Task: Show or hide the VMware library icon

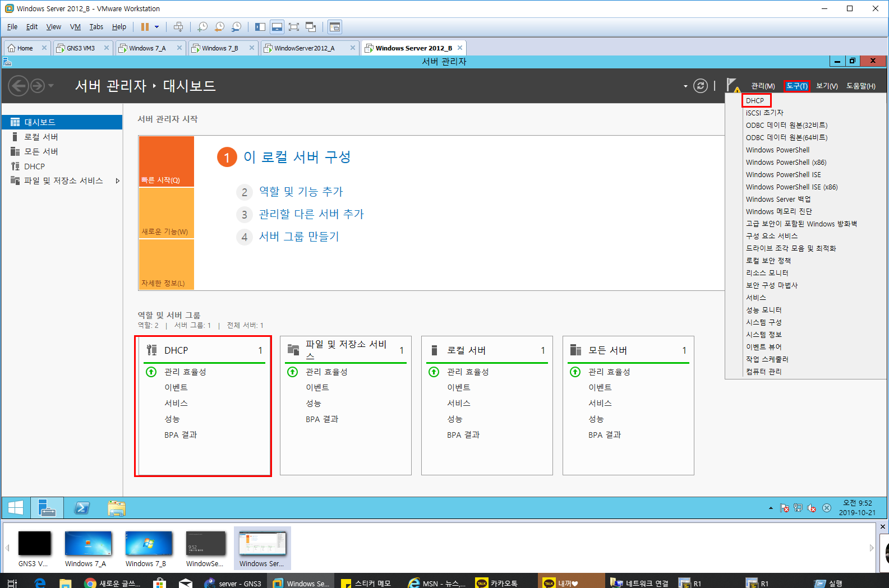Action: tap(260, 27)
